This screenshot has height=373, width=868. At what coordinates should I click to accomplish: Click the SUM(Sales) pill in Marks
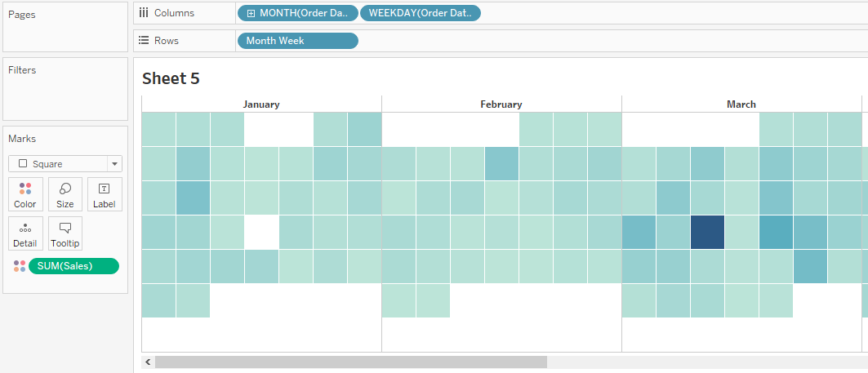pyautogui.click(x=73, y=265)
